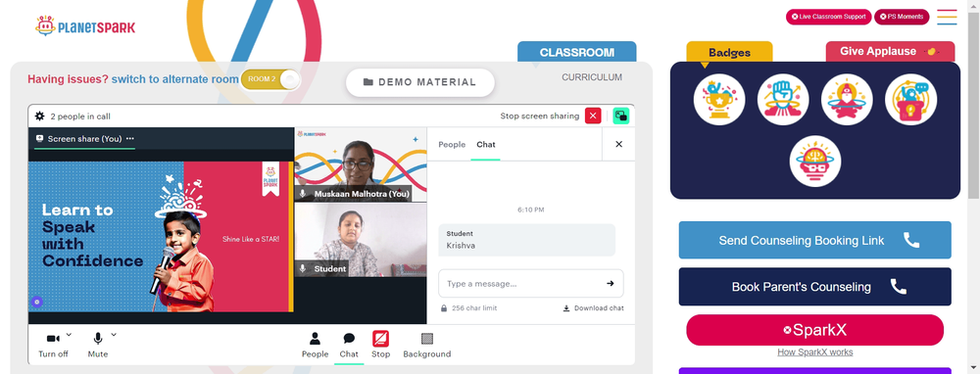
Task: Click the shared screen presentation slide
Action: click(x=160, y=236)
